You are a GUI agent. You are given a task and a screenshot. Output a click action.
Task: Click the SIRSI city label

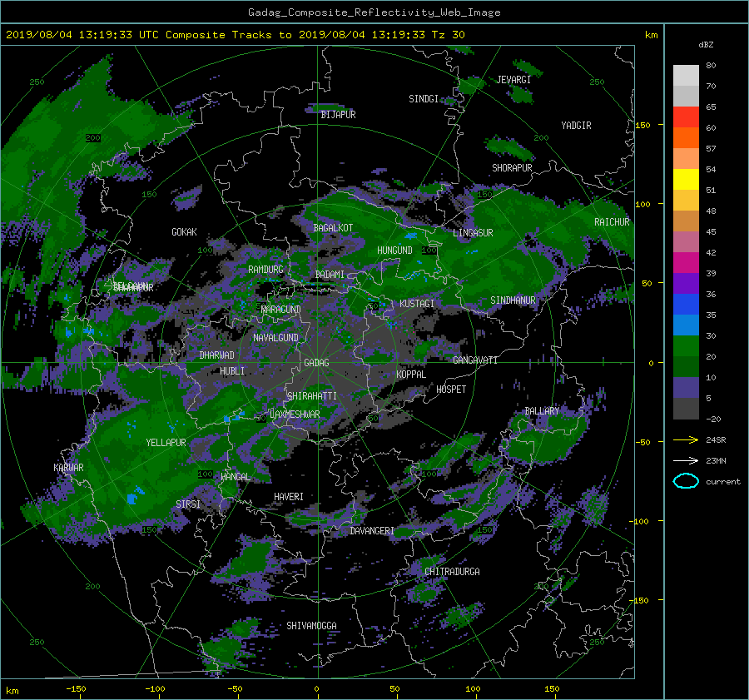188,504
